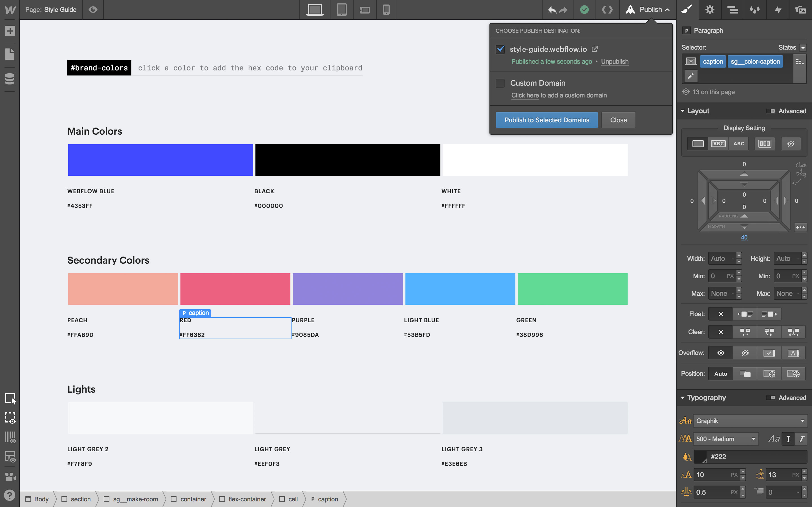Open the Pages panel
This screenshot has height=507, width=812.
click(10, 54)
